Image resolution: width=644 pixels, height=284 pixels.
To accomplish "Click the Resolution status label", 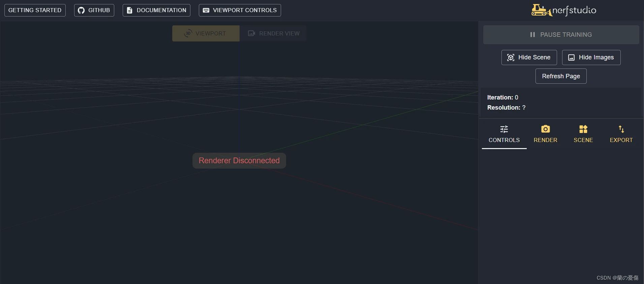I will point(506,108).
